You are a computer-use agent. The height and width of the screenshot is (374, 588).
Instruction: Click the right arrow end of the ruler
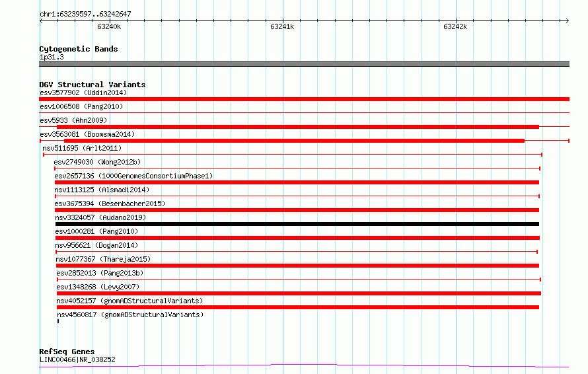[x=568, y=20]
